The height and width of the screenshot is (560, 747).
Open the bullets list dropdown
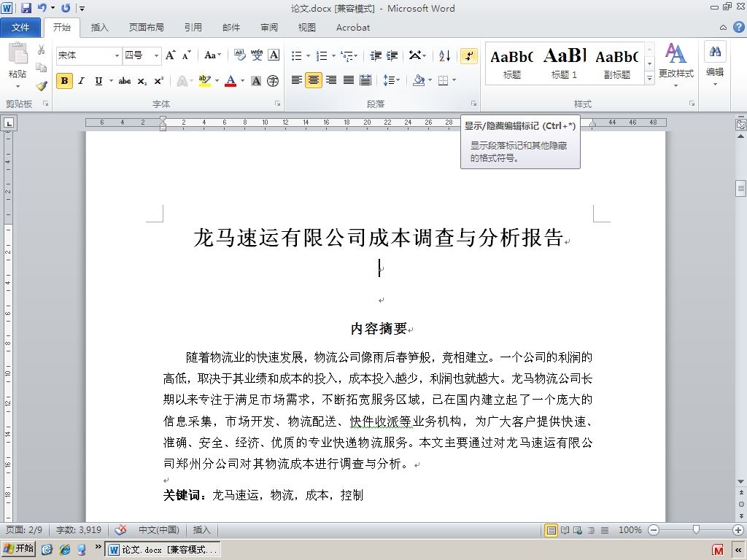pos(309,55)
